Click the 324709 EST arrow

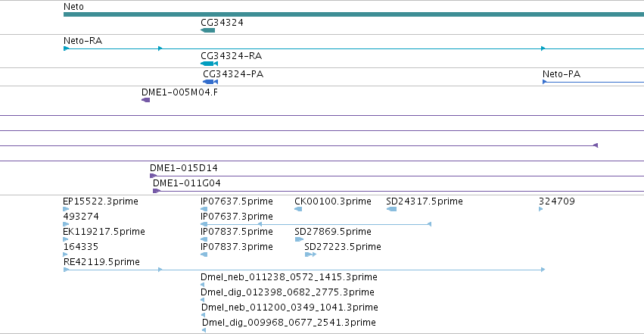[x=541, y=209]
